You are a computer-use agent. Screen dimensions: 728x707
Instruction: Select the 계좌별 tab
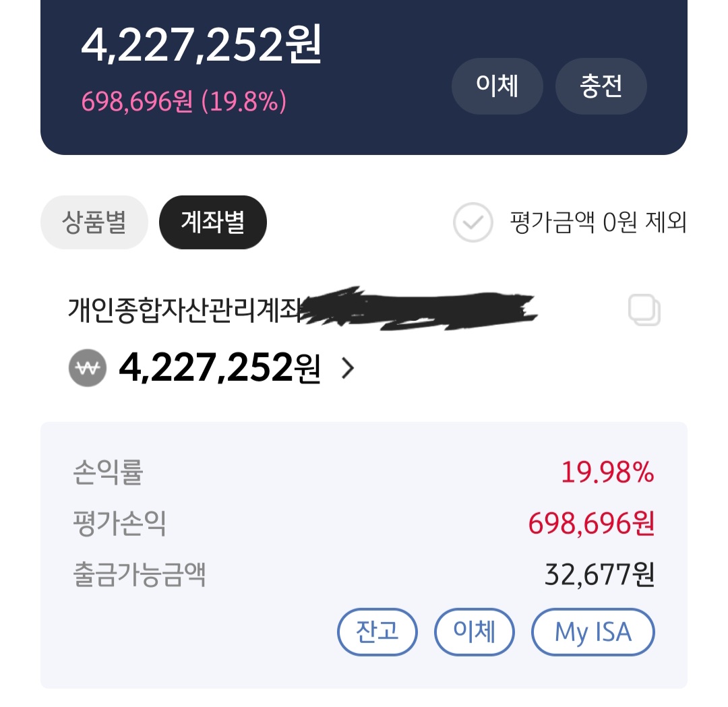[x=212, y=222]
